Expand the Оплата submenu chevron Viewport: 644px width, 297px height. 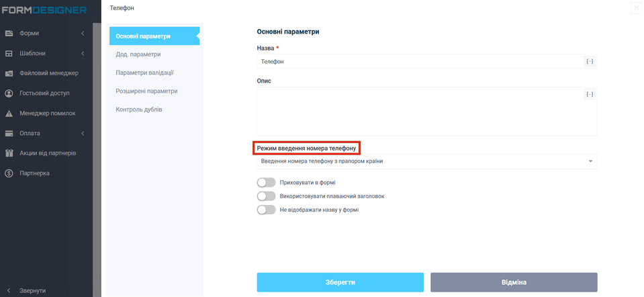click(x=83, y=133)
